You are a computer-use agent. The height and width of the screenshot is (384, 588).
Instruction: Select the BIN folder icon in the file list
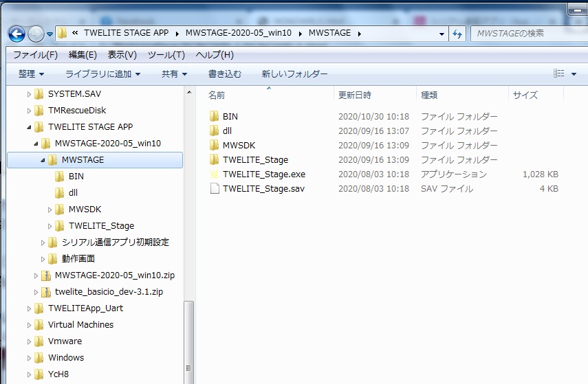[x=214, y=116]
